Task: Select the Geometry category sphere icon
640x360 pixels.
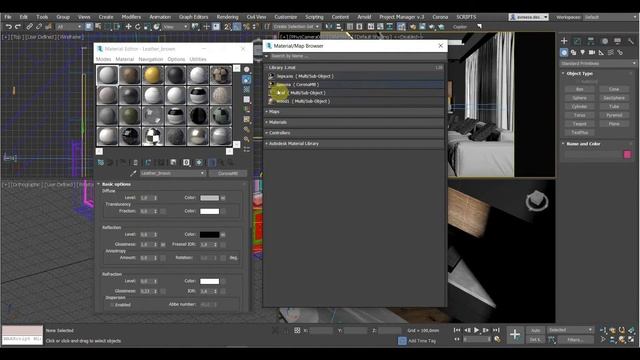Action: coord(564,52)
